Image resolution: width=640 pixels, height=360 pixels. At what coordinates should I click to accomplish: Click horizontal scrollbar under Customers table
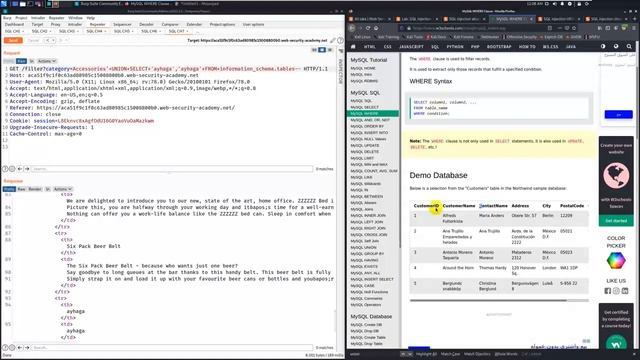tap(488, 300)
